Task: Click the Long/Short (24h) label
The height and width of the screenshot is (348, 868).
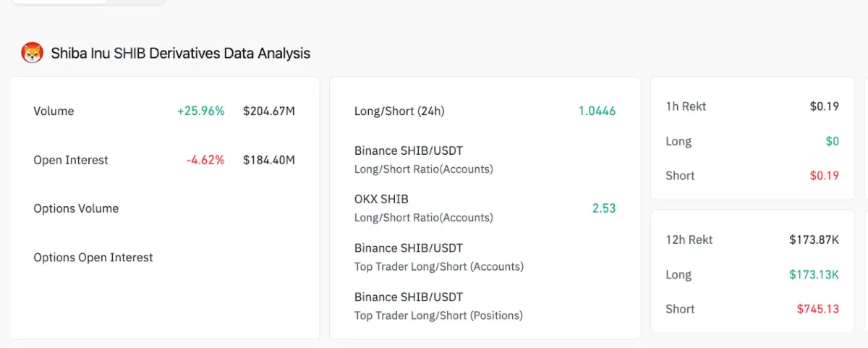Action: click(x=399, y=111)
